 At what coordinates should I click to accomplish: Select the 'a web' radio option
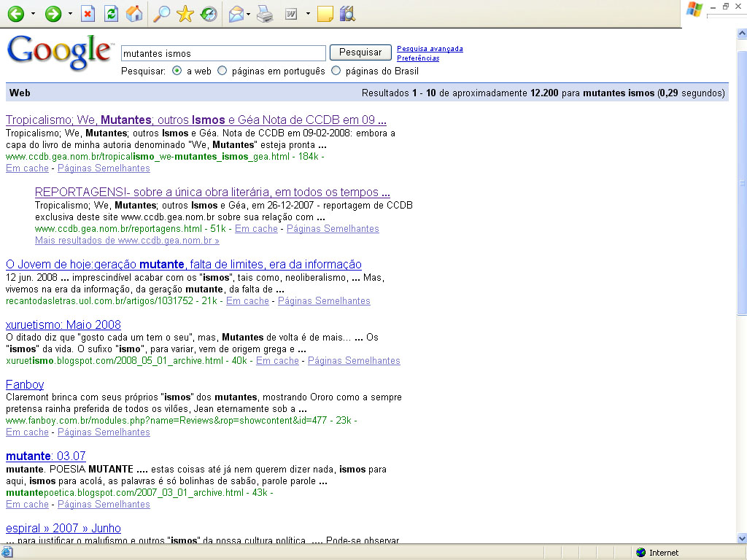click(177, 71)
